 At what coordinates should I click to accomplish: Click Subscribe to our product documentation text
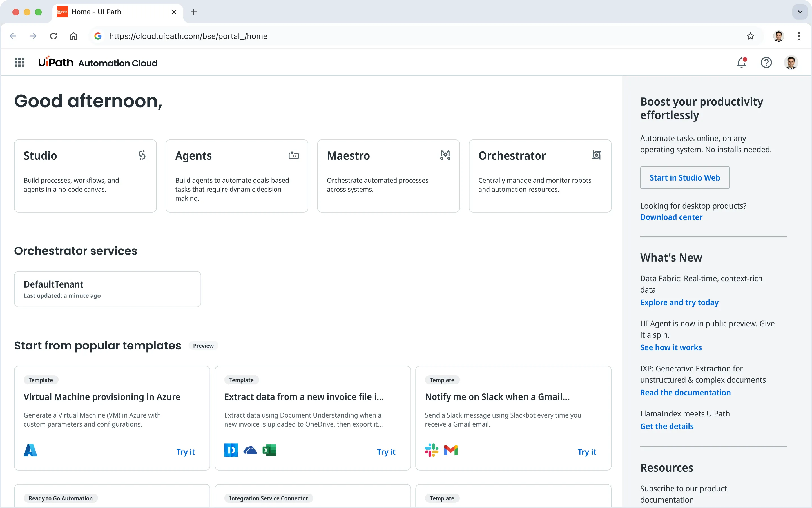(683, 494)
